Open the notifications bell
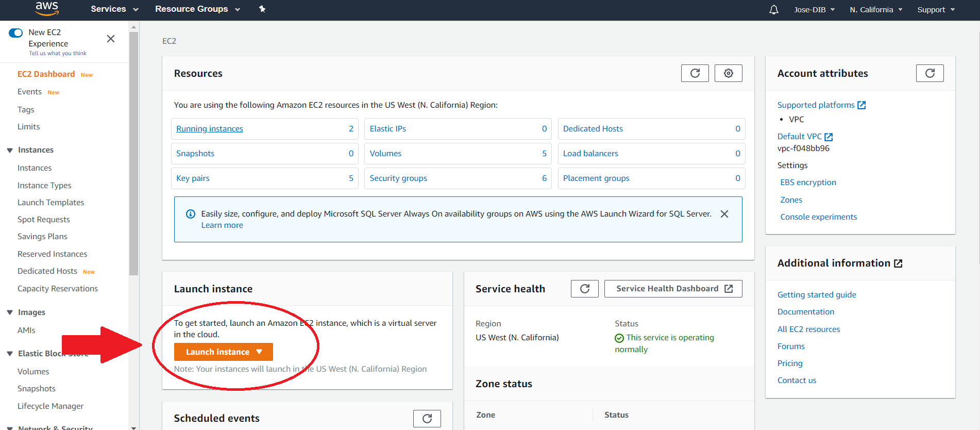Image resolution: width=980 pixels, height=430 pixels. coord(773,10)
